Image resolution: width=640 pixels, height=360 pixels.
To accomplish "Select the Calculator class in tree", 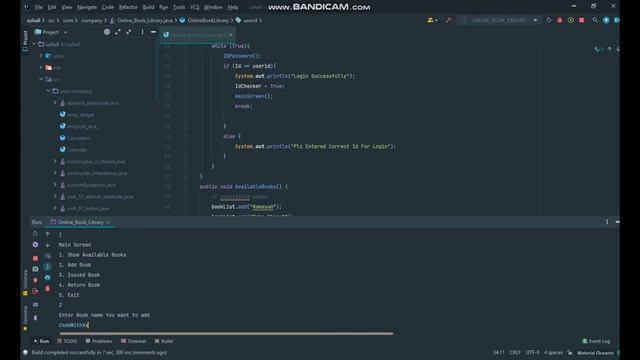I will (x=78, y=138).
